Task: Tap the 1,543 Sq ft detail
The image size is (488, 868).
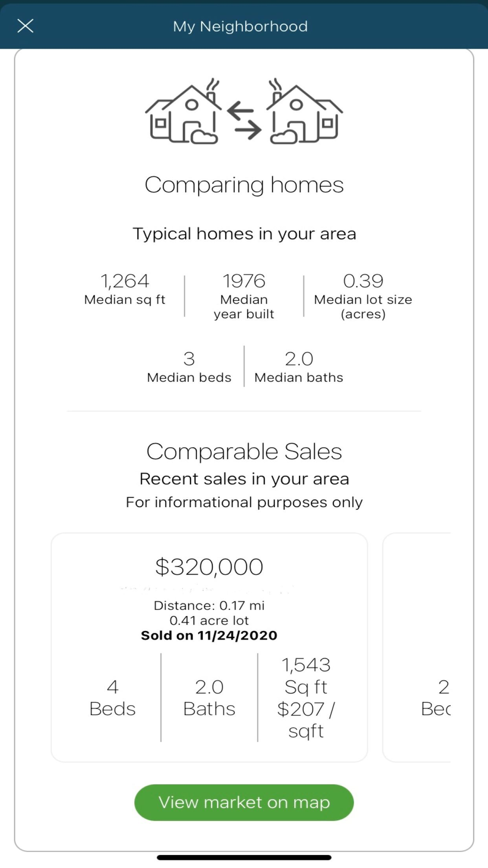Action: 306,676
